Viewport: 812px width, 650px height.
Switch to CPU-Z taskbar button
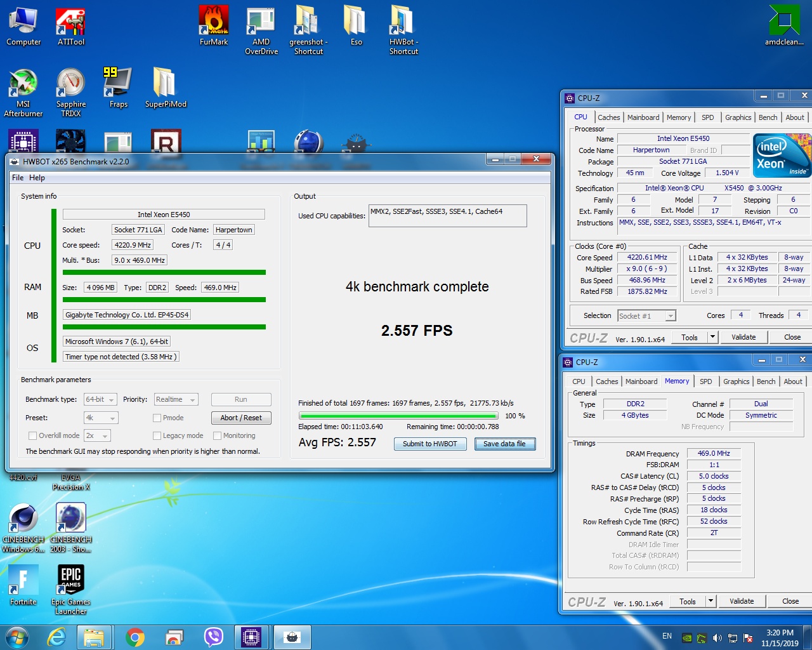[251, 637]
